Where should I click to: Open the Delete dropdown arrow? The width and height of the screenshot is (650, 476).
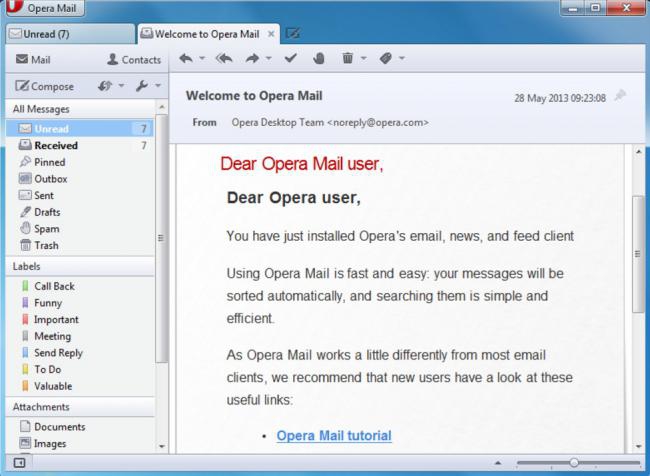[364, 58]
